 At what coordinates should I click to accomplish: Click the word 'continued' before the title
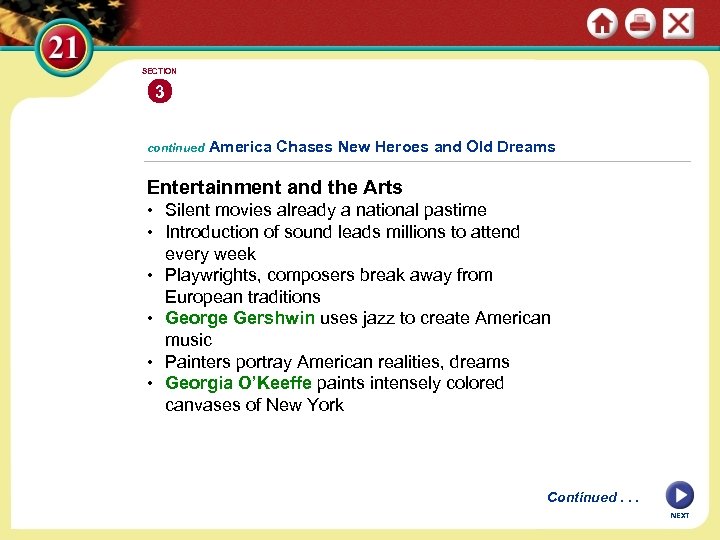[176, 148]
